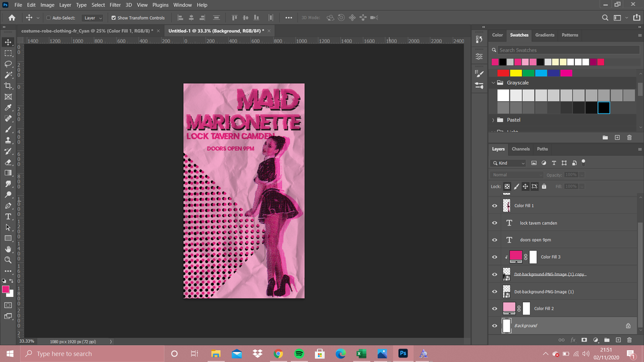Select the Horizontal Type tool
644x362 pixels.
[8, 216]
